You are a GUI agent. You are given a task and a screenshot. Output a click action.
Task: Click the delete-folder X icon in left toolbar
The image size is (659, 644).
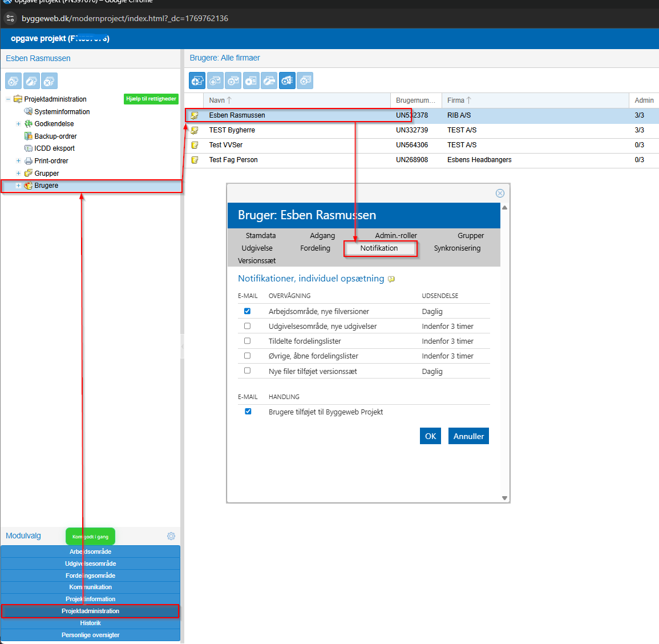50,80
